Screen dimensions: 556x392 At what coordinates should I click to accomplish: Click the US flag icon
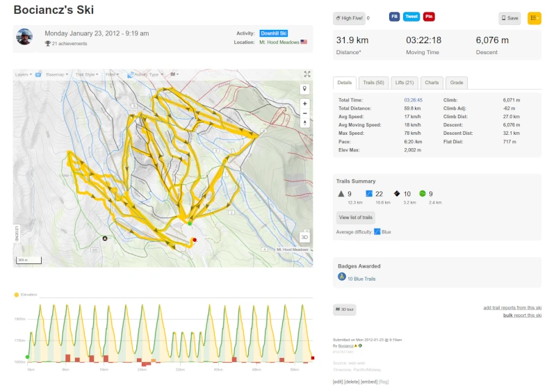pos(304,42)
